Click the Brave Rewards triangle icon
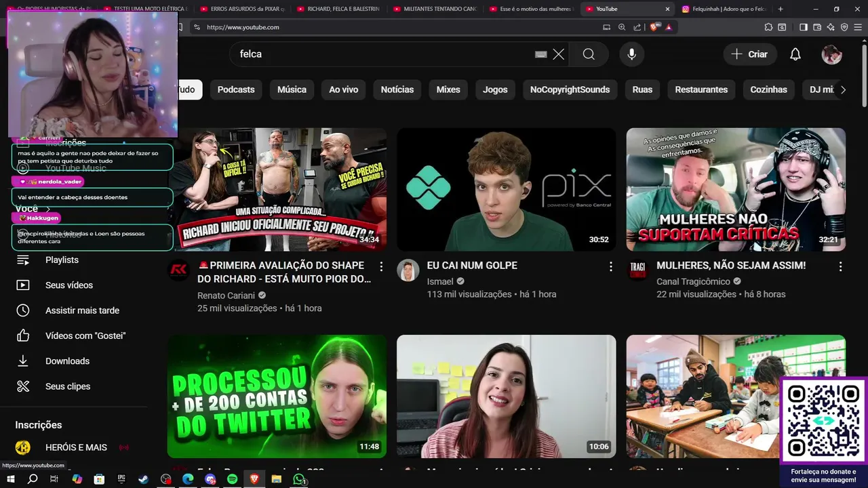 669,27
